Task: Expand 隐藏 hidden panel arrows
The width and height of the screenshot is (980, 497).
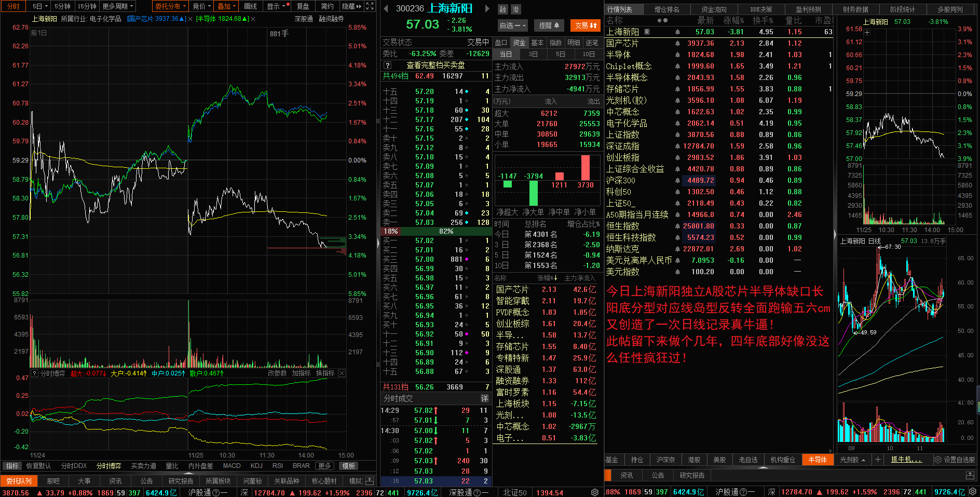Action: pyautogui.click(x=352, y=6)
